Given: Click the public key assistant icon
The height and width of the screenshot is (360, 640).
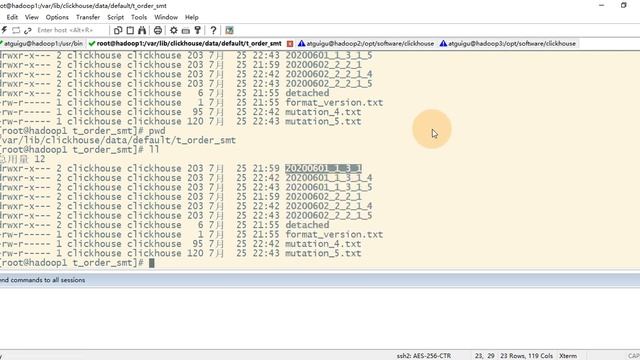Looking at the screenshot, I should coord(198,30).
